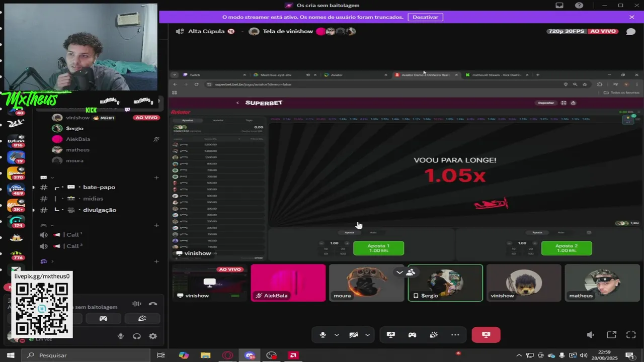
Task: Add channel to voice category plus
Action: pos(156,225)
